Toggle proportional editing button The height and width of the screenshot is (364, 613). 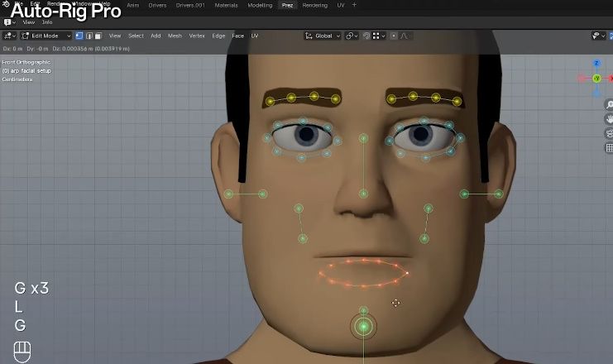pyautogui.click(x=394, y=36)
